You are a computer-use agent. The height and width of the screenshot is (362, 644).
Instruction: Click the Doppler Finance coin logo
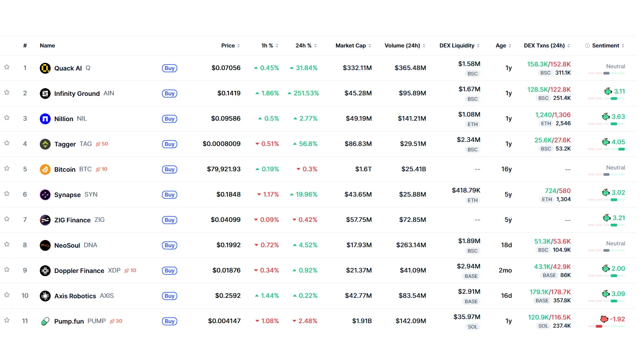(45, 271)
